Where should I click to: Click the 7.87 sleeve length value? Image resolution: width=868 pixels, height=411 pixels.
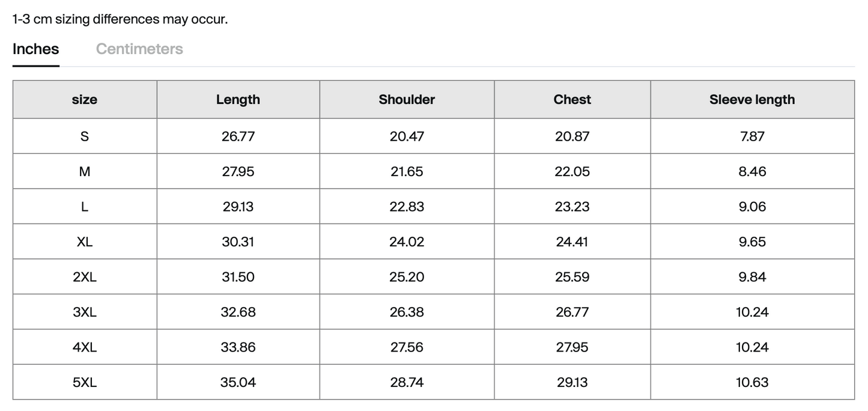(x=751, y=136)
